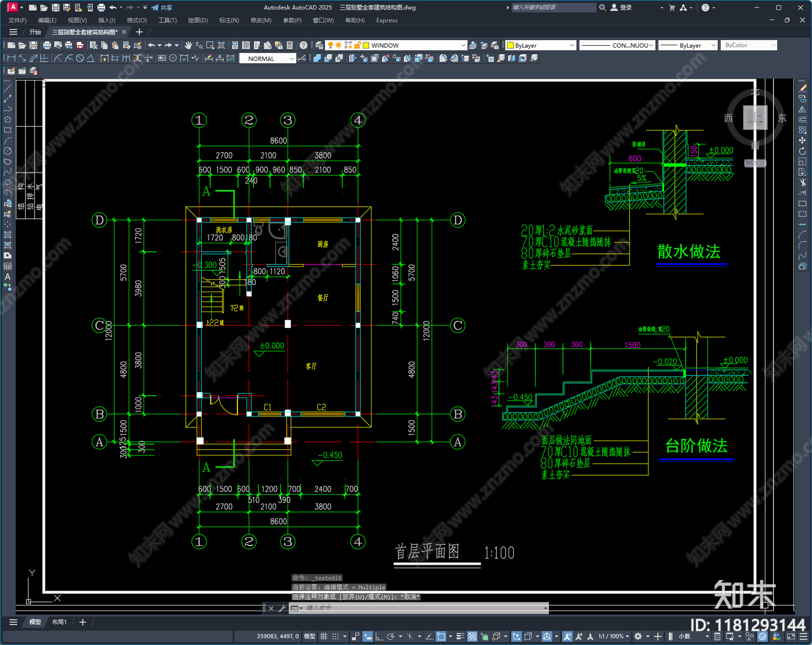
Task: Open a file with the Open icon
Action: pyautogui.click(x=22, y=45)
